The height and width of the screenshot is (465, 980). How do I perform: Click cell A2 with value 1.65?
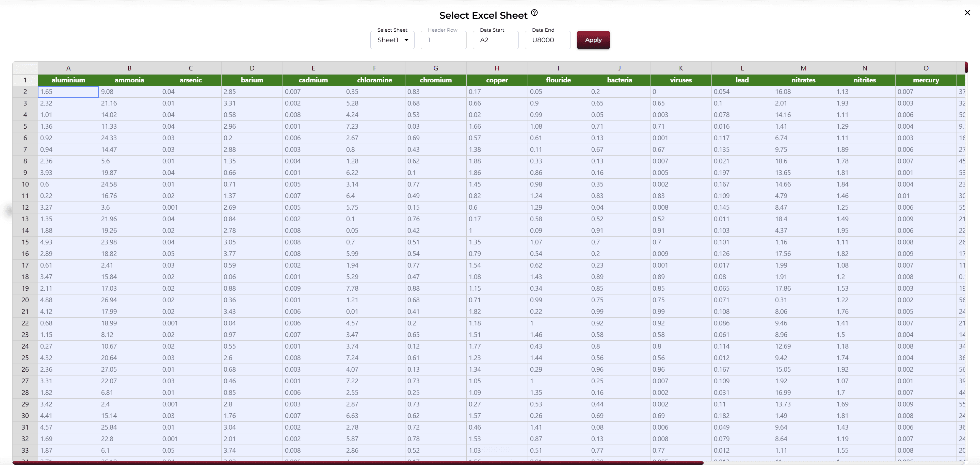tap(68, 92)
